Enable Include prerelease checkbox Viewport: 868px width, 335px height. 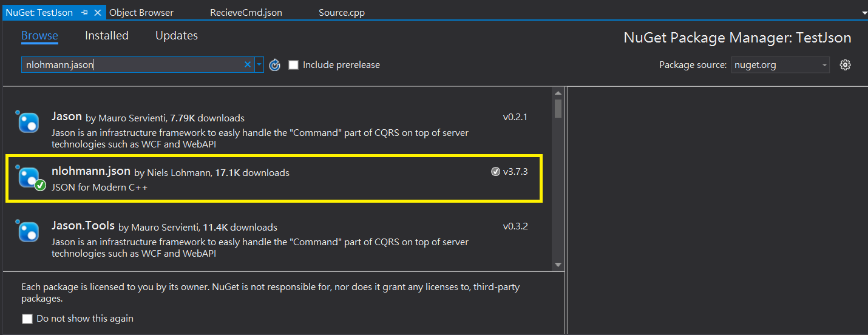(294, 65)
